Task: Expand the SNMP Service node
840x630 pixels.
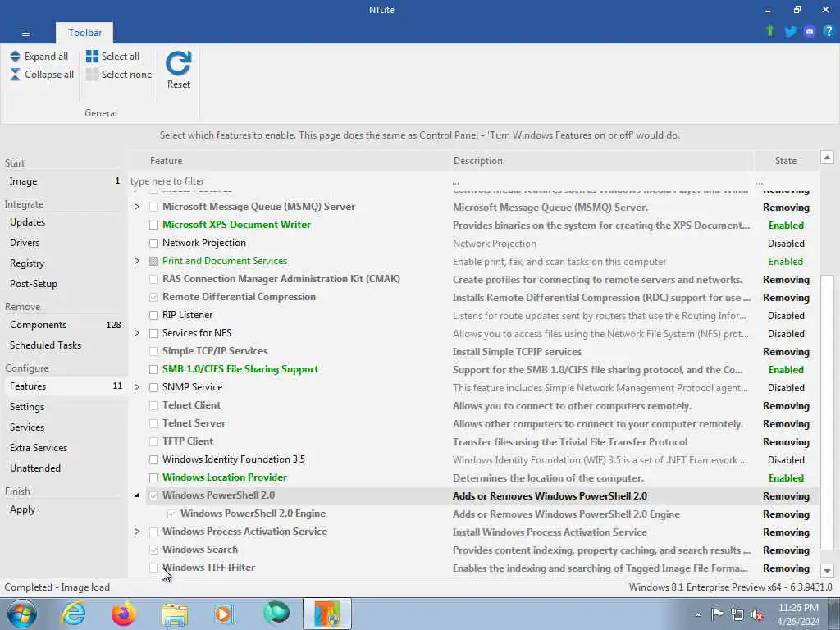Action: [137, 387]
